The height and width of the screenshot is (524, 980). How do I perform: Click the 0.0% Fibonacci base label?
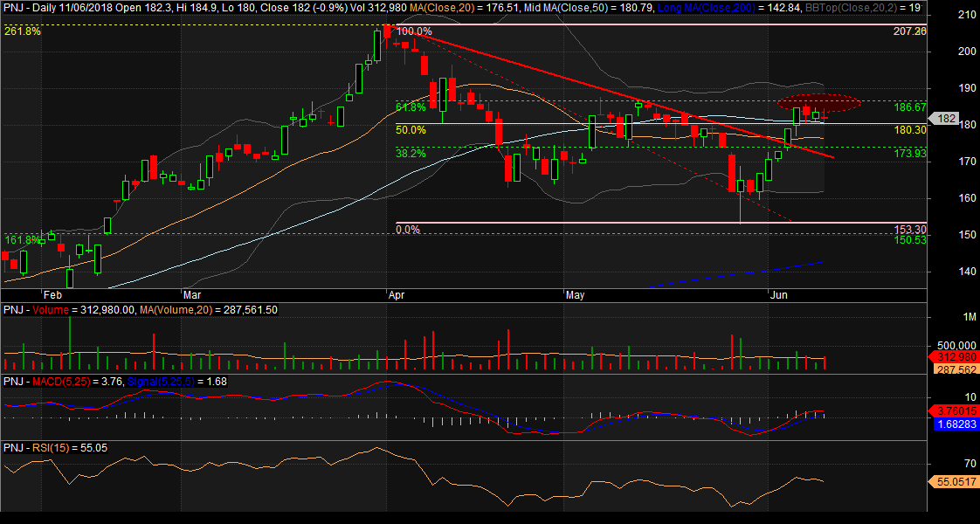(408, 230)
